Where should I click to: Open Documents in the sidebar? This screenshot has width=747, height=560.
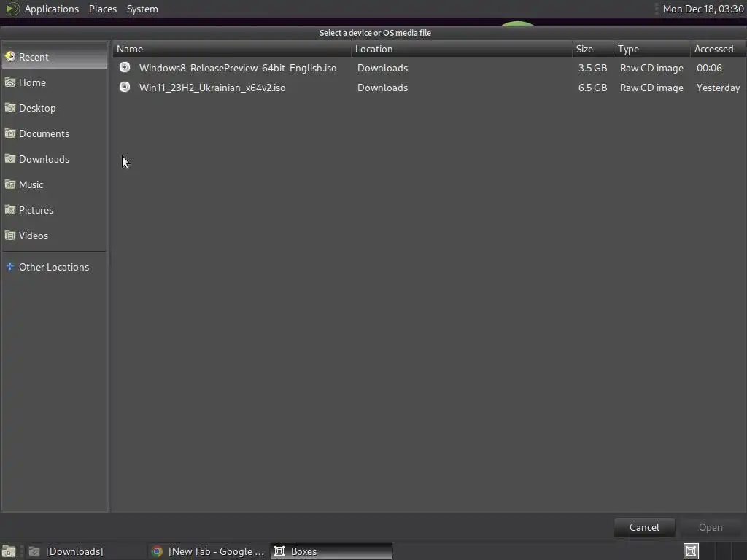coord(54,134)
